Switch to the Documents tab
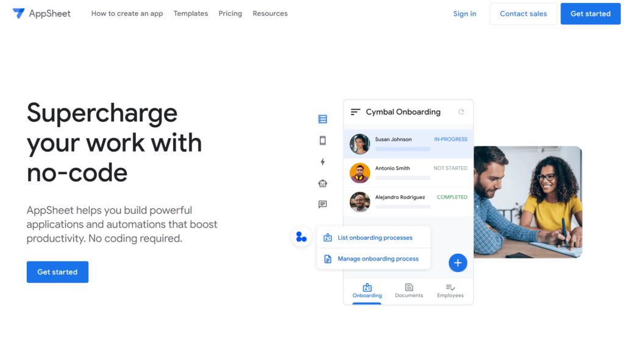Viewport: 624px width, 364px height. [x=409, y=290]
